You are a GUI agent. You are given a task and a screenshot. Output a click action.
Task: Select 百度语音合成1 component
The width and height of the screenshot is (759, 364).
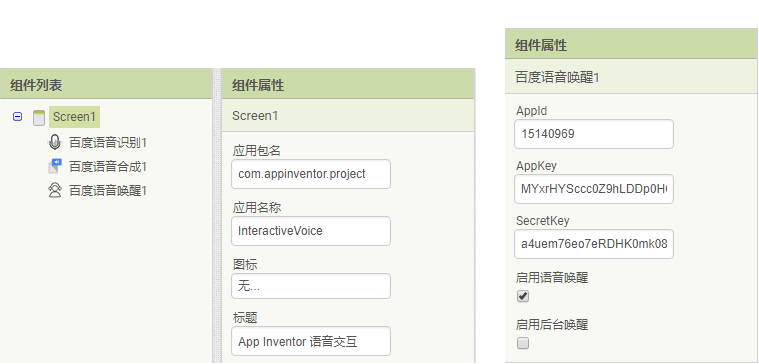coord(108,167)
